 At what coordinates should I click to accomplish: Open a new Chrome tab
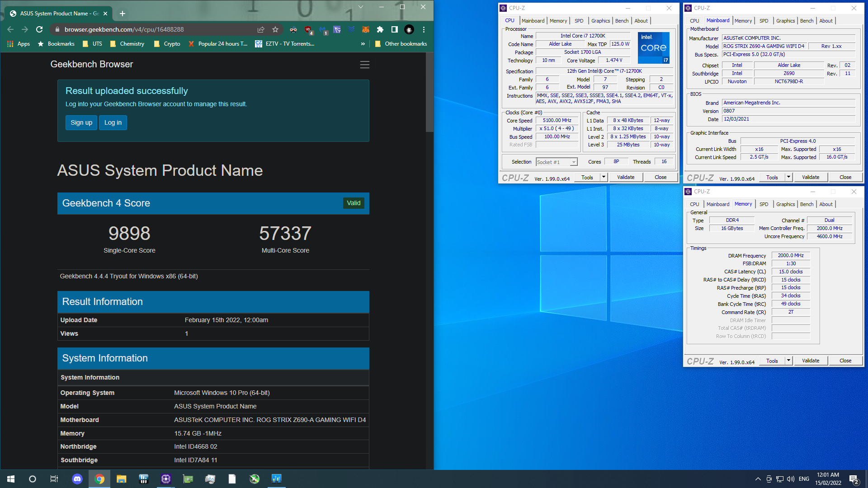tap(123, 14)
